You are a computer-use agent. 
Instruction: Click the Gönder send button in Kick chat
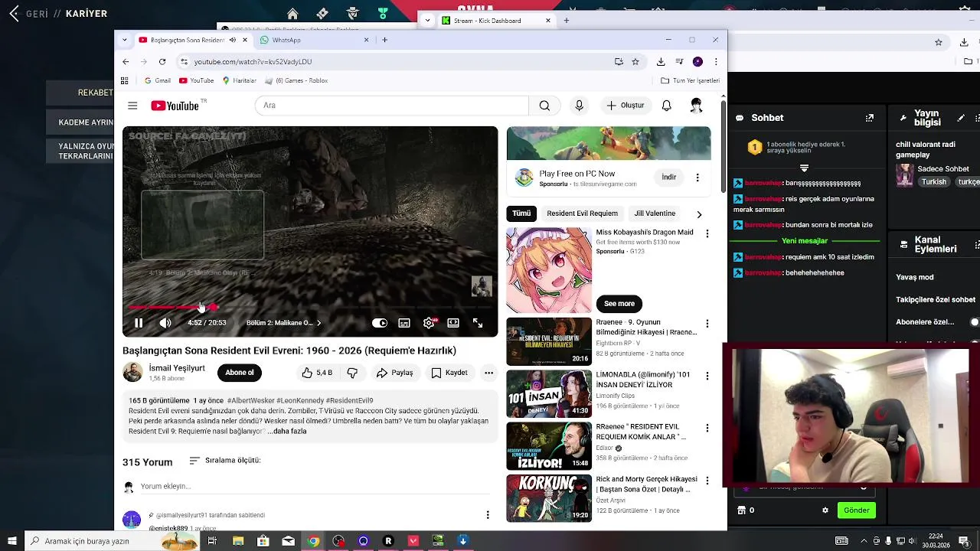[x=856, y=510]
